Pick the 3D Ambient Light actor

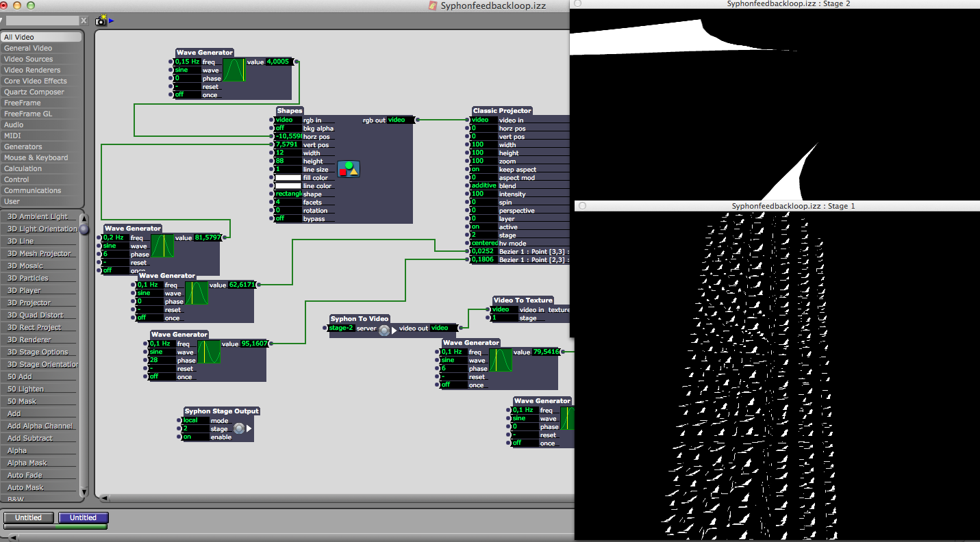pyautogui.click(x=40, y=217)
